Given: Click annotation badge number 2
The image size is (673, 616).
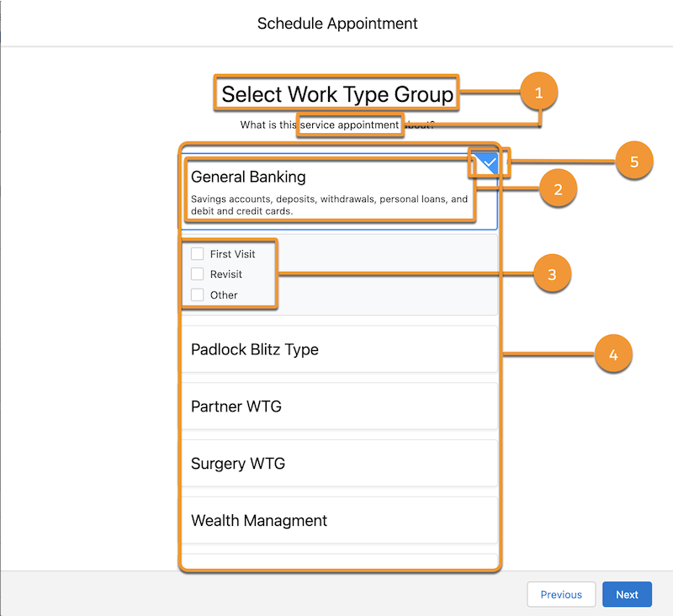Looking at the screenshot, I should [x=558, y=190].
